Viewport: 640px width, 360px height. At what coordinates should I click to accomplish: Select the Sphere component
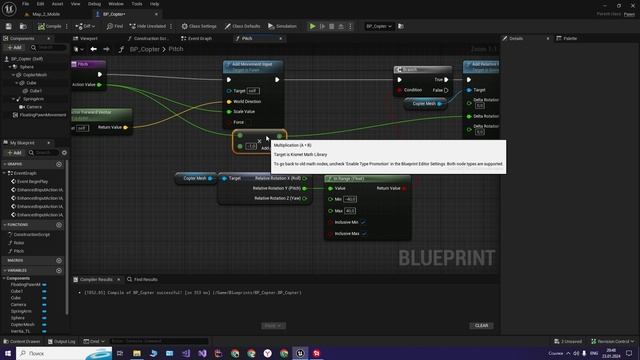point(27,67)
